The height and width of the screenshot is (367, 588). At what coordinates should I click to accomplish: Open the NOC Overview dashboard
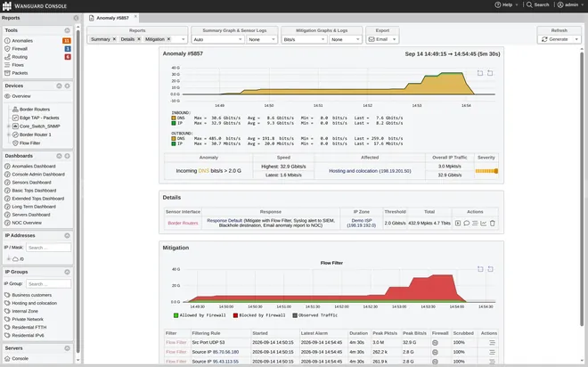click(x=26, y=223)
